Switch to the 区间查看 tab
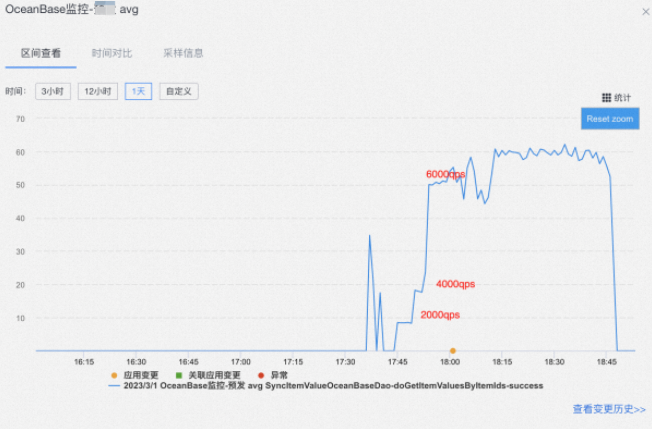 41,53
